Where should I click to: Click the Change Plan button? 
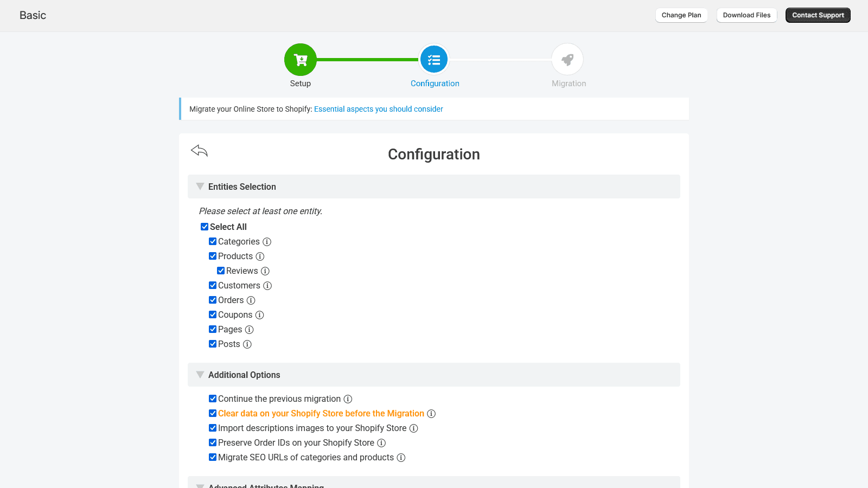point(681,15)
